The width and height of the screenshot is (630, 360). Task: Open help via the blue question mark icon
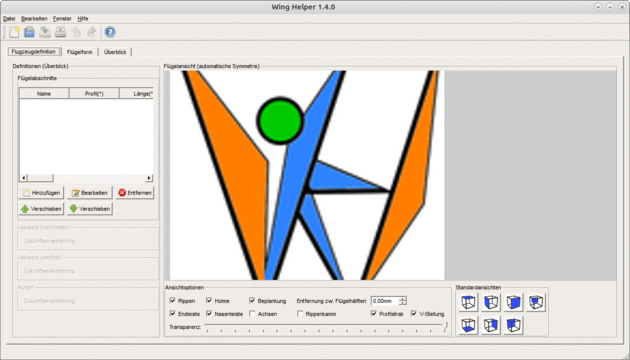[x=110, y=32]
